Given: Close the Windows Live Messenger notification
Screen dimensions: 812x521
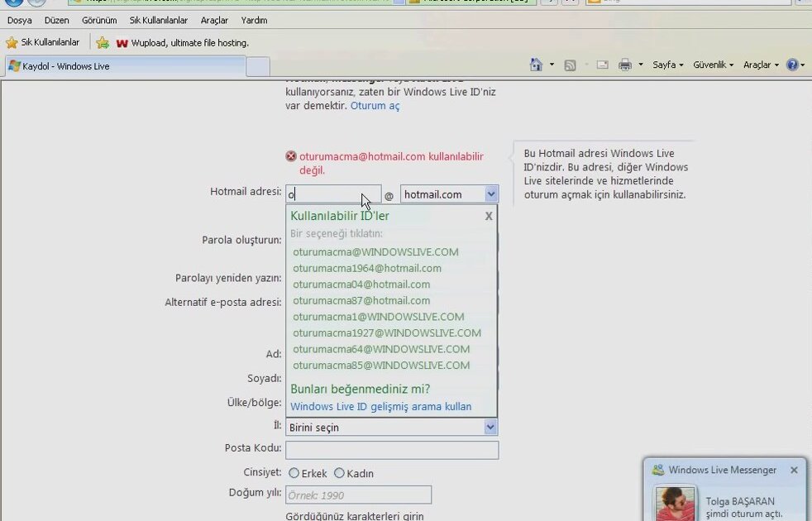Looking at the screenshot, I should (794, 471).
